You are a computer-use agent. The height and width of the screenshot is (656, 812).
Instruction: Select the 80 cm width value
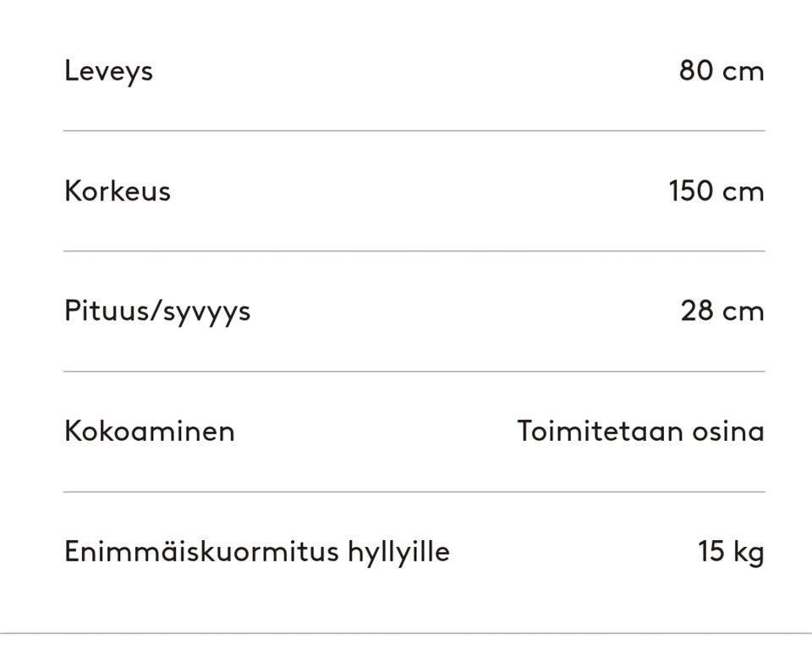721,70
